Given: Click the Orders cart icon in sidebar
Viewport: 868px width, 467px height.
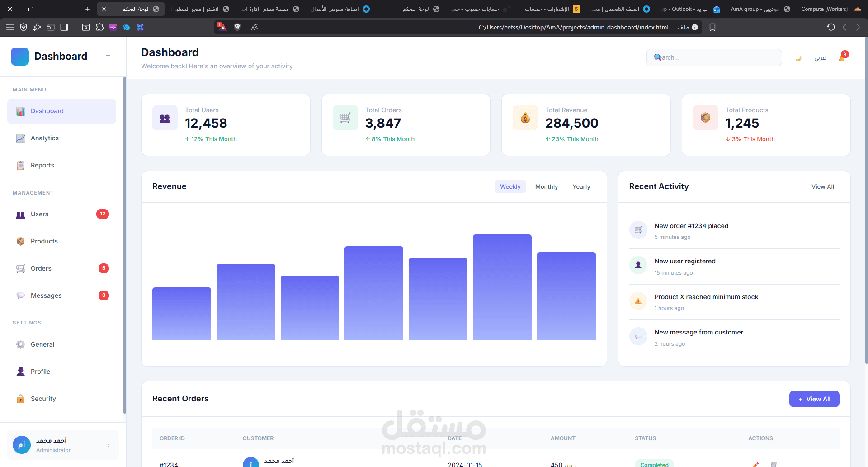Looking at the screenshot, I should (x=21, y=269).
